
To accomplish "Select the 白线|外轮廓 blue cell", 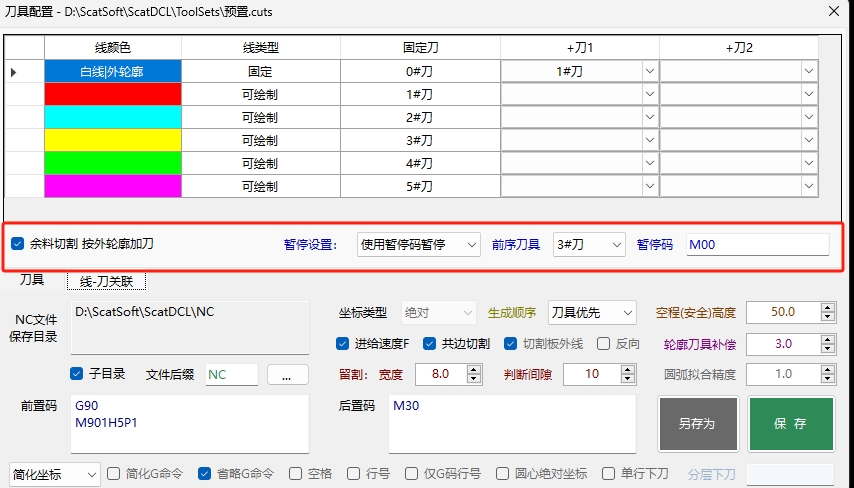I will pos(113,71).
